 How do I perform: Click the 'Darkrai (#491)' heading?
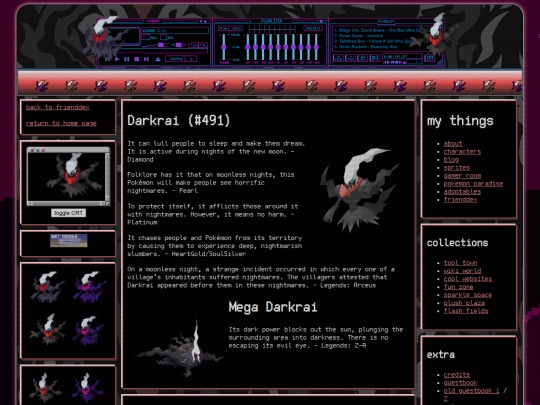[178, 120]
